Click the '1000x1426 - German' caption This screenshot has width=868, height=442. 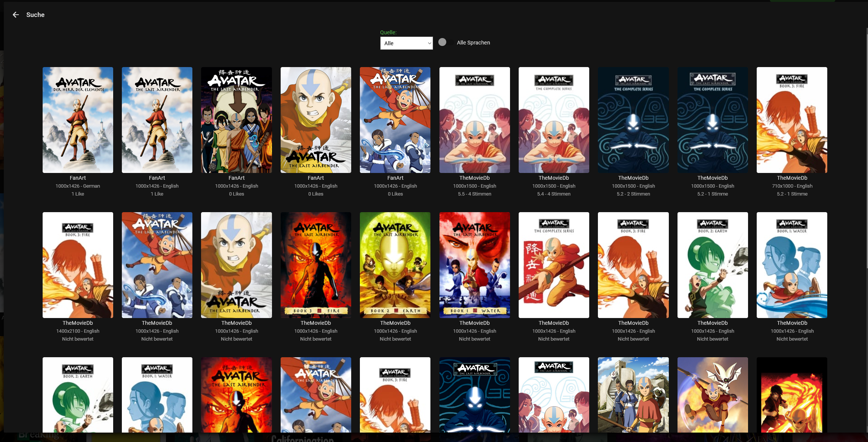click(x=78, y=186)
